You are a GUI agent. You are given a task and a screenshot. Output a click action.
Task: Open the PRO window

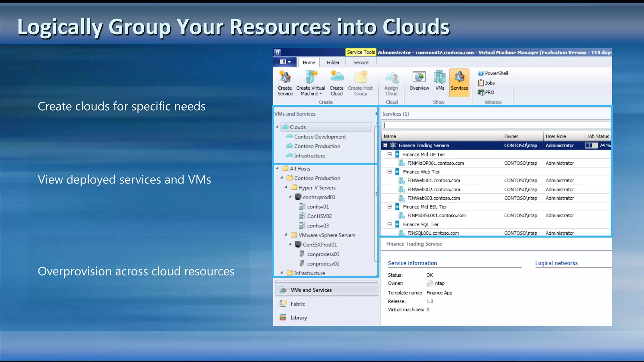tap(486, 92)
